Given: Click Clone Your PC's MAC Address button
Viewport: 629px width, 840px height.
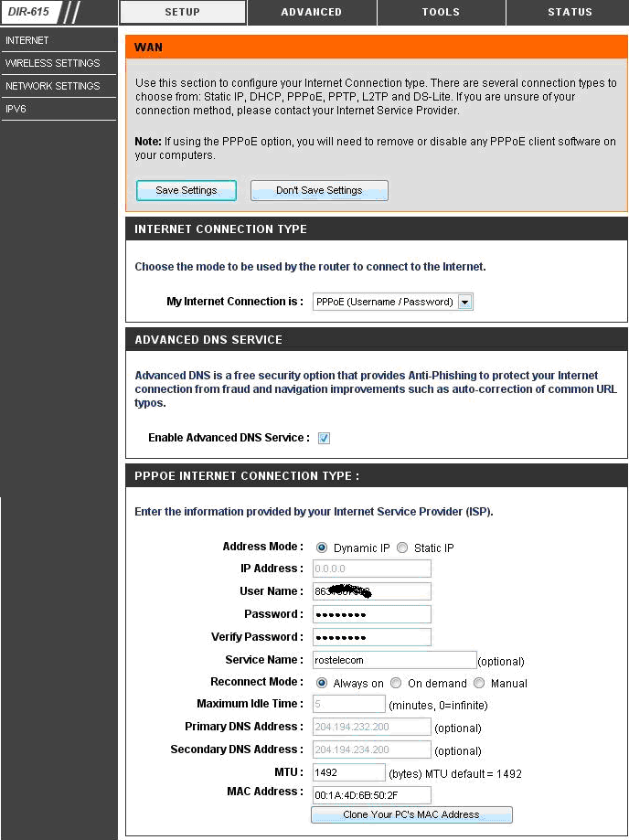Looking at the screenshot, I should coord(411,814).
